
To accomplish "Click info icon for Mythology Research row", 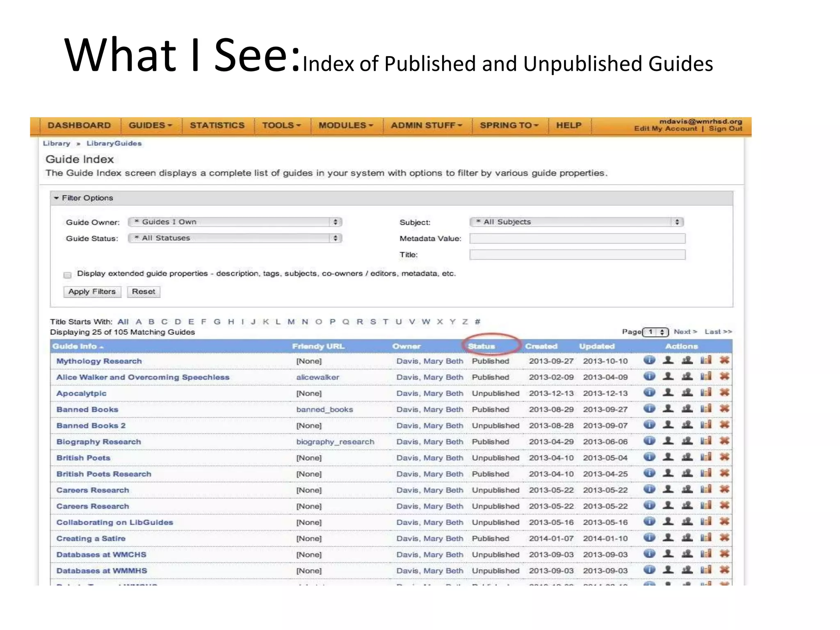I will [x=649, y=360].
